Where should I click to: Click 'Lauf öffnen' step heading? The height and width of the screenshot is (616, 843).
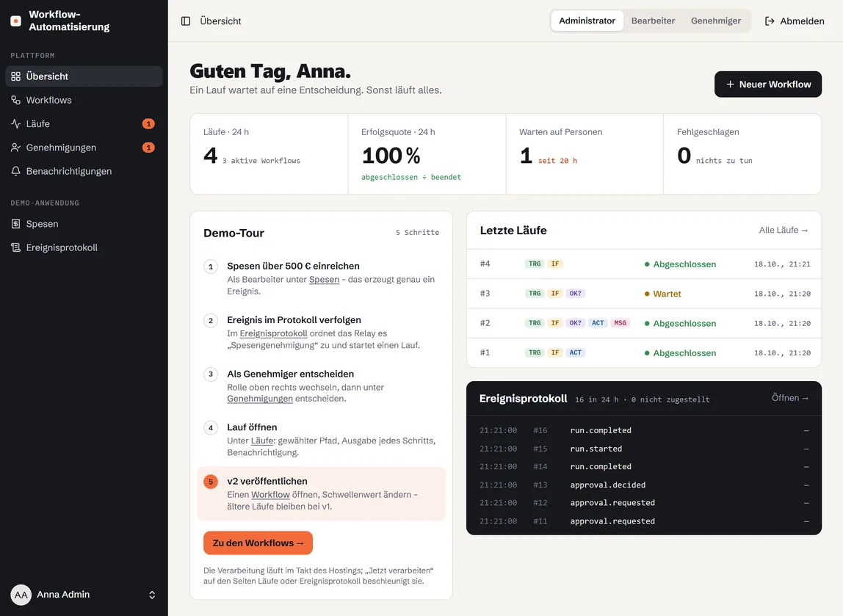click(x=252, y=427)
